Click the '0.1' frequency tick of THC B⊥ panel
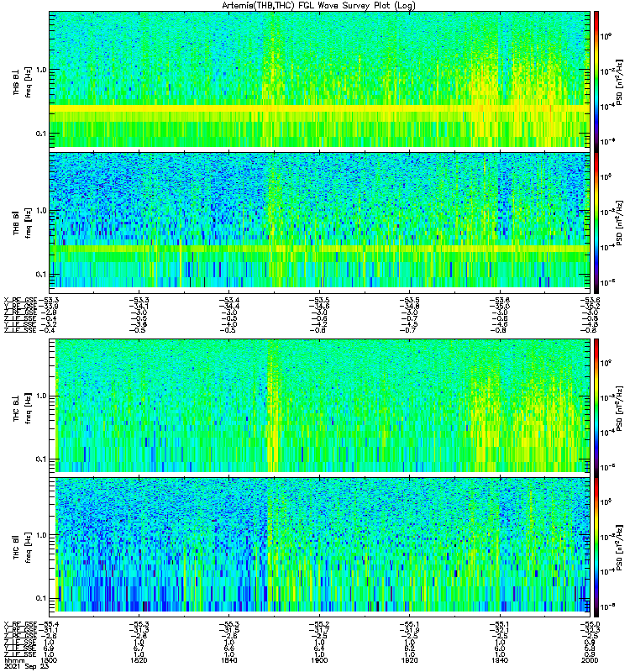Viewport: 630px width, 672px height. click(41, 459)
